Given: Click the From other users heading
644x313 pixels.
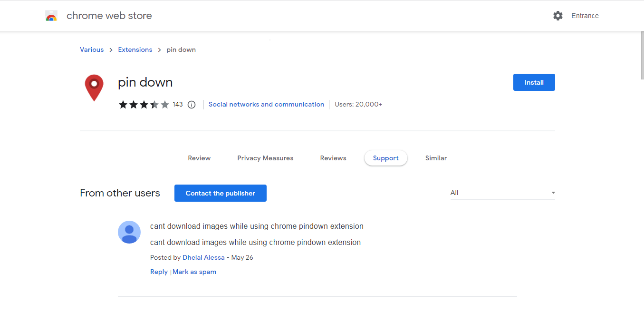Looking at the screenshot, I should pyautogui.click(x=120, y=193).
